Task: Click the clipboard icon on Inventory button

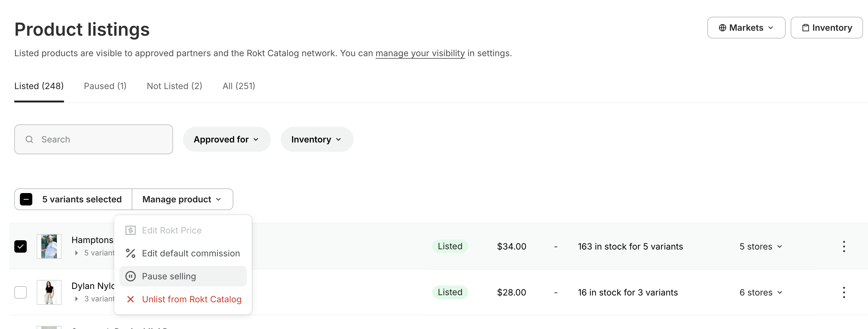Action: tap(805, 28)
